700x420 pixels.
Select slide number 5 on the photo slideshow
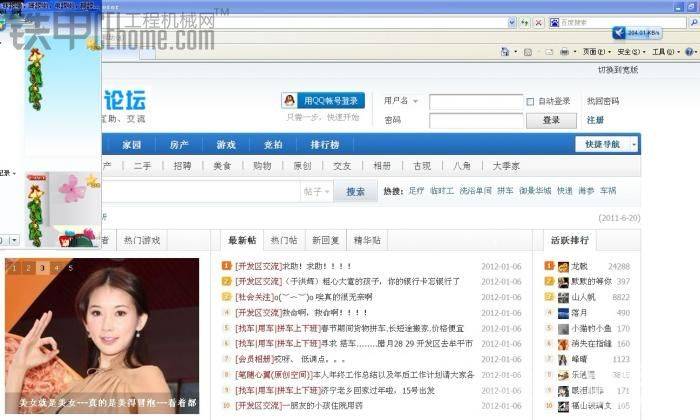(x=71, y=268)
